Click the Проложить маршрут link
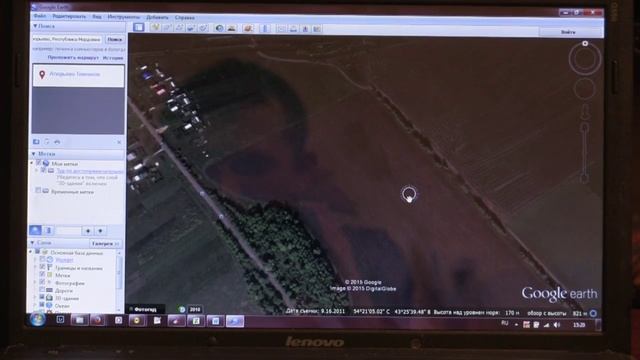The image size is (640, 360). click(73, 58)
